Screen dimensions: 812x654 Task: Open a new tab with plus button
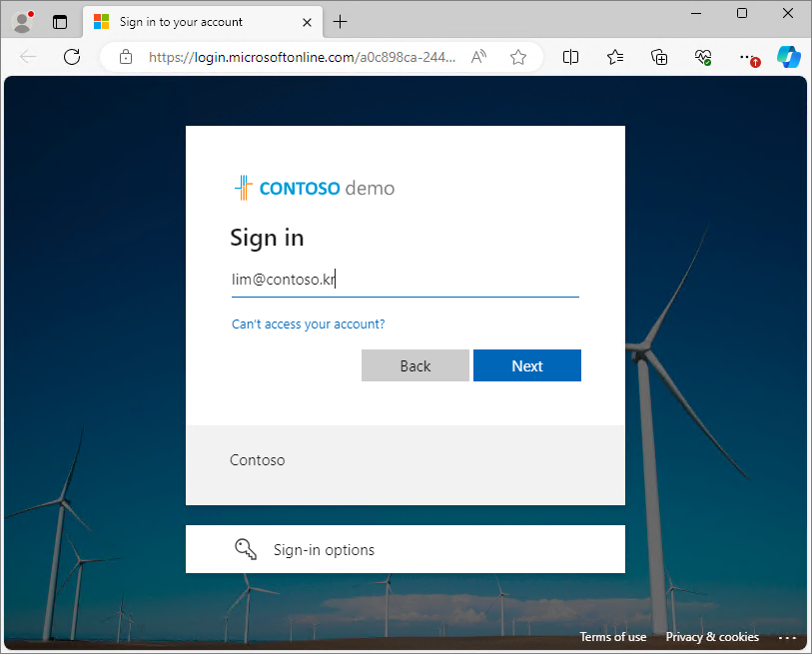click(x=340, y=22)
